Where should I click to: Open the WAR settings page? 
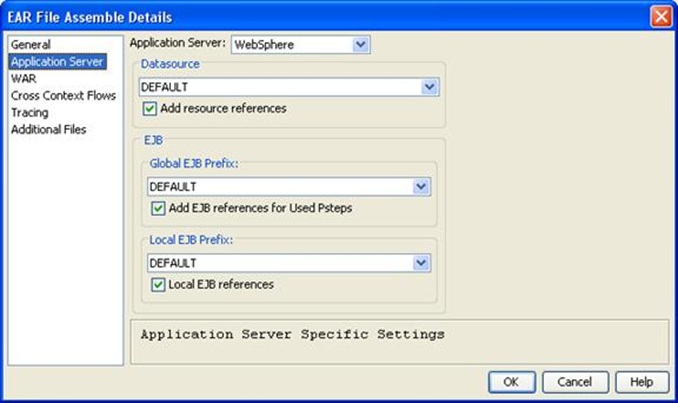click(x=24, y=79)
